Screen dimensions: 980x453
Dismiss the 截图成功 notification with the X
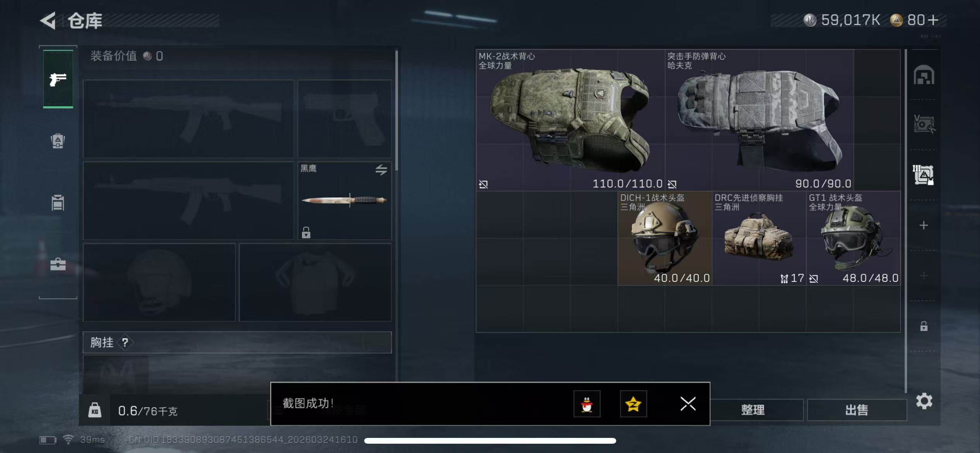pyautogui.click(x=688, y=404)
